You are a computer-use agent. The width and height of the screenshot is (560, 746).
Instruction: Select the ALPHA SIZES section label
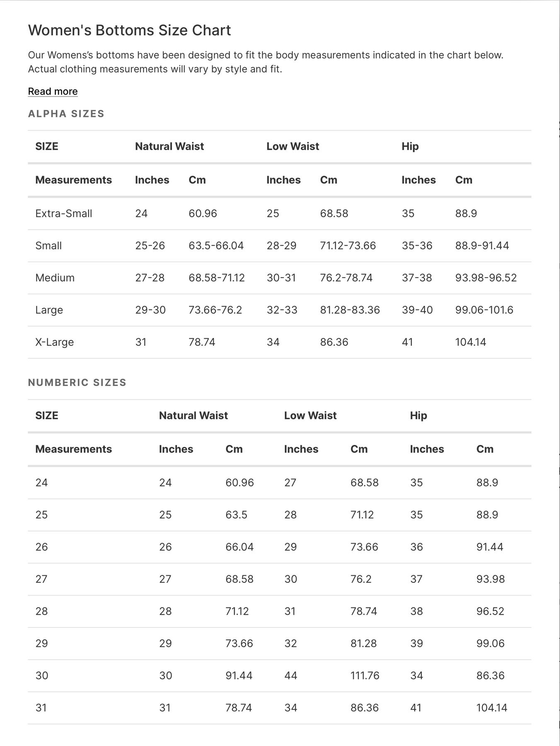point(66,114)
